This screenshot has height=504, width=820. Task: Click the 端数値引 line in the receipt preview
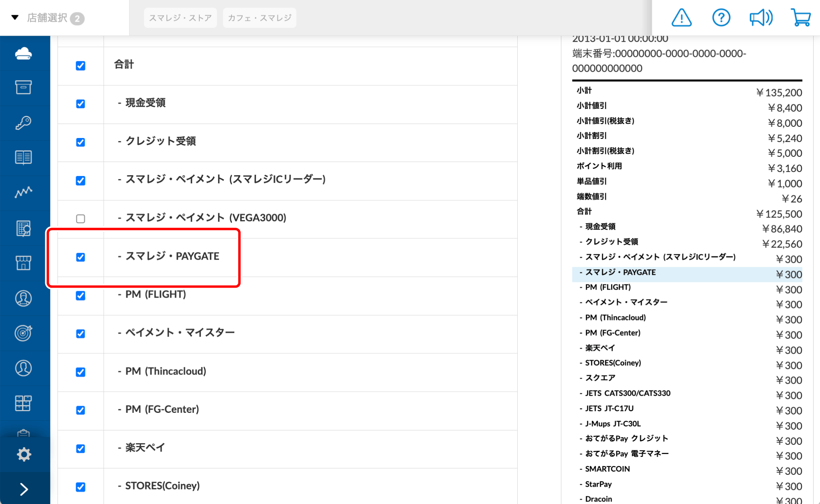[687, 198]
